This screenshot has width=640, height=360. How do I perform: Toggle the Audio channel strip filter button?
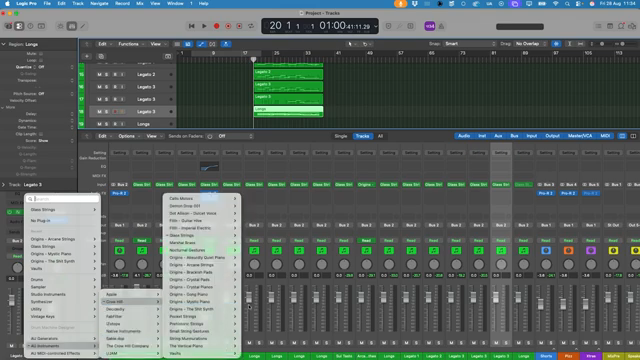pyautogui.click(x=464, y=136)
